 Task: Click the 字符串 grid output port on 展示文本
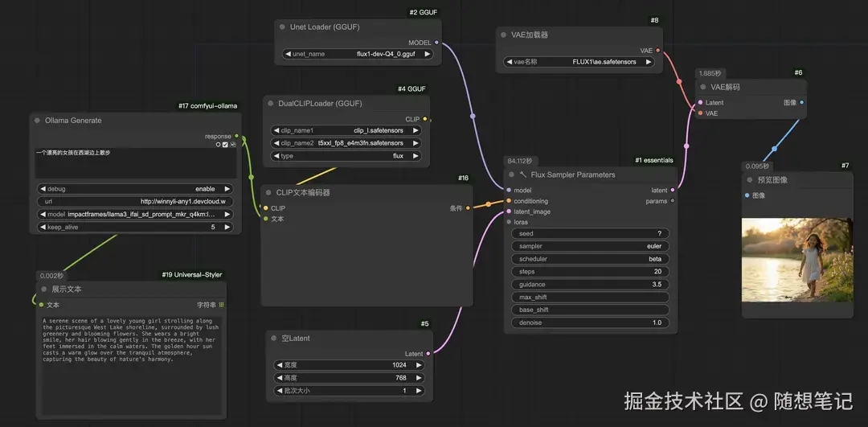(222, 305)
